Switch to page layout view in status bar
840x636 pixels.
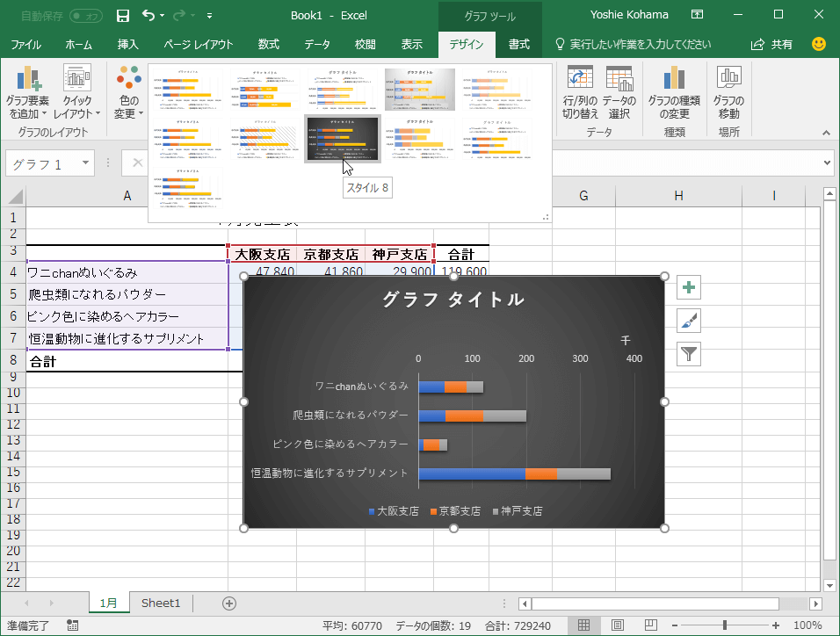tap(618, 625)
